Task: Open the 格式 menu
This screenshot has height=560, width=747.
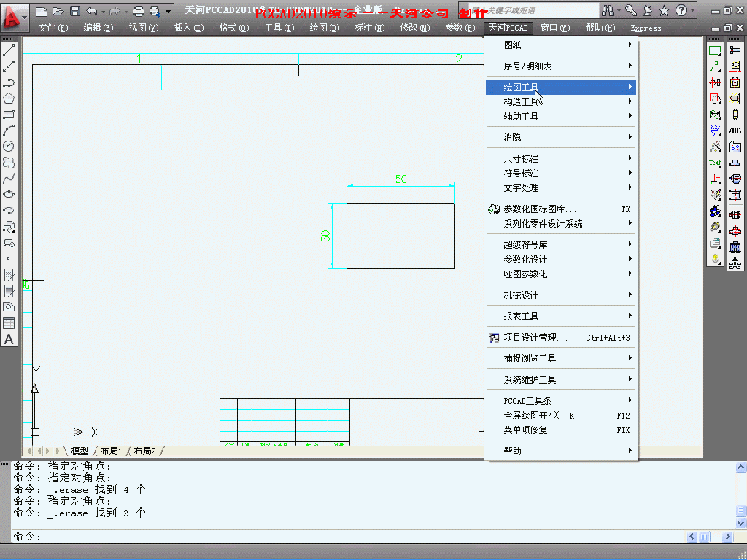Action: click(234, 28)
